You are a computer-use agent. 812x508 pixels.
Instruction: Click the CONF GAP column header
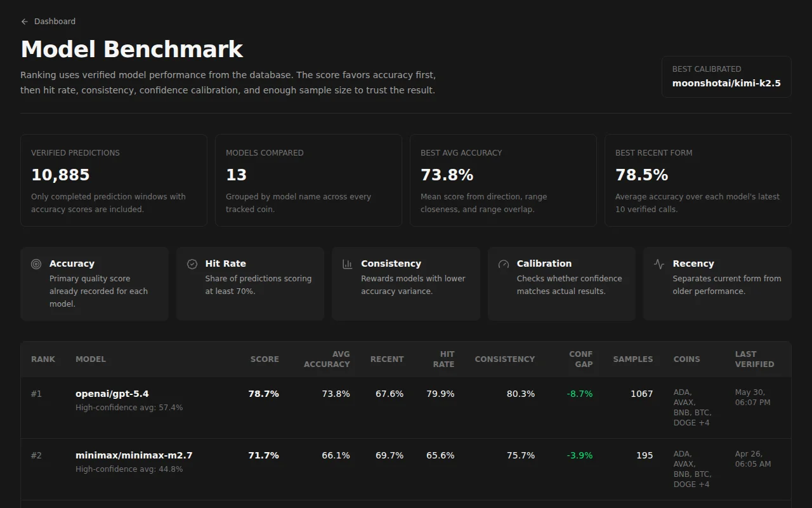580,359
